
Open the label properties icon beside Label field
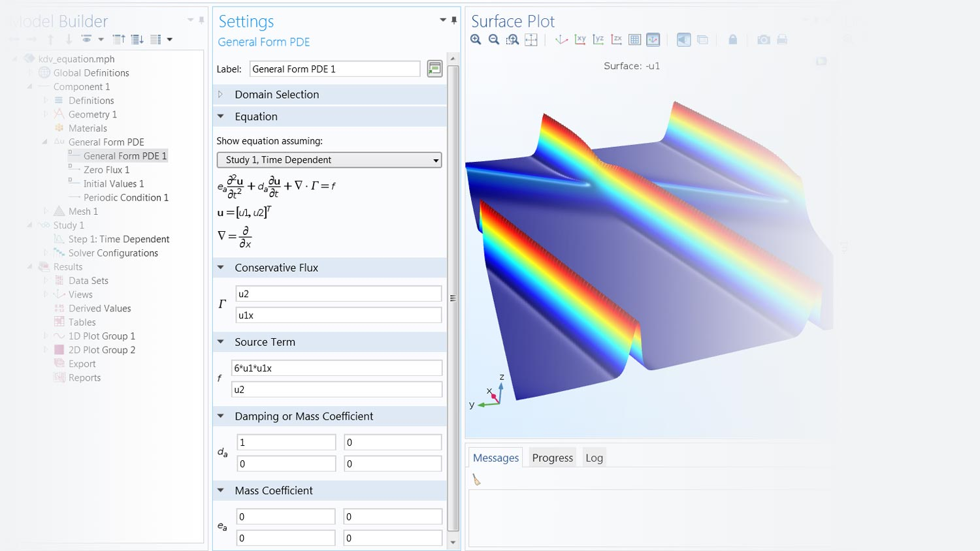coord(434,69)
